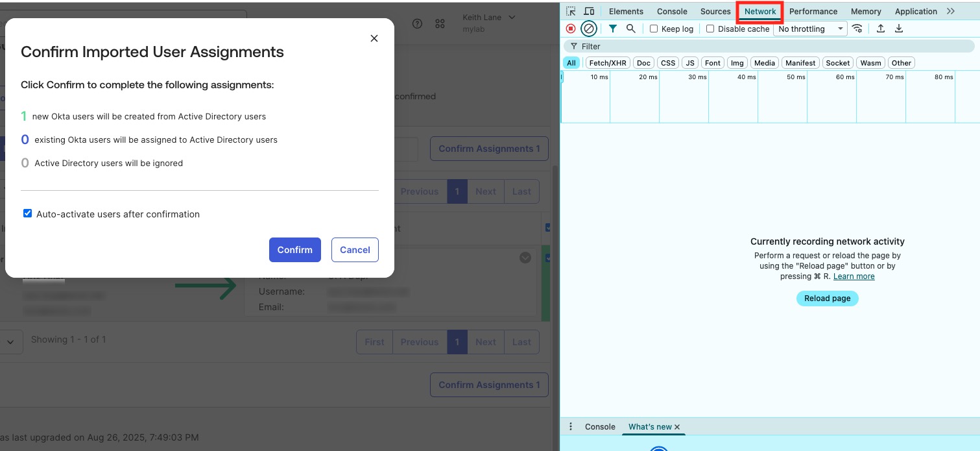Open the Sources tab

pyautogui.click(x=715, y=11)
